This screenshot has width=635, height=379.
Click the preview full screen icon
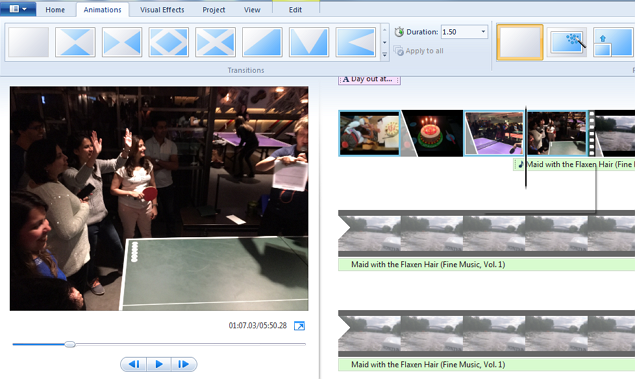[x=299, y=326]
